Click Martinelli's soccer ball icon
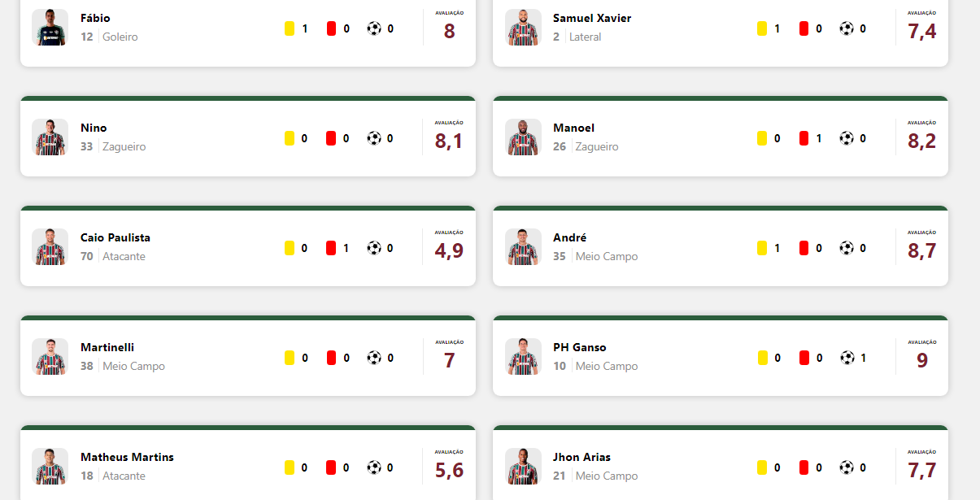 [x=374, y=358]
